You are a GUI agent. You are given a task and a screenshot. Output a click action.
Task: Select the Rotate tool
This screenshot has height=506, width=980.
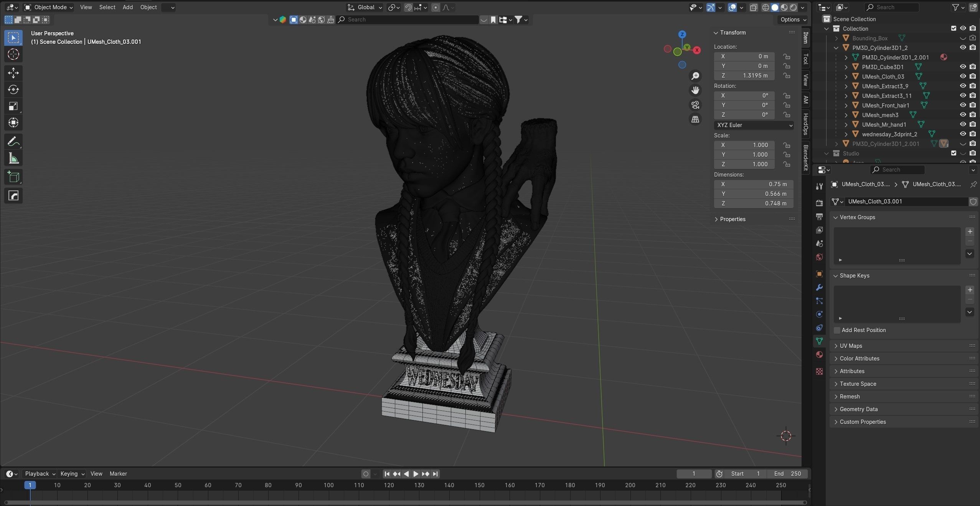click(x=13, y=89)
